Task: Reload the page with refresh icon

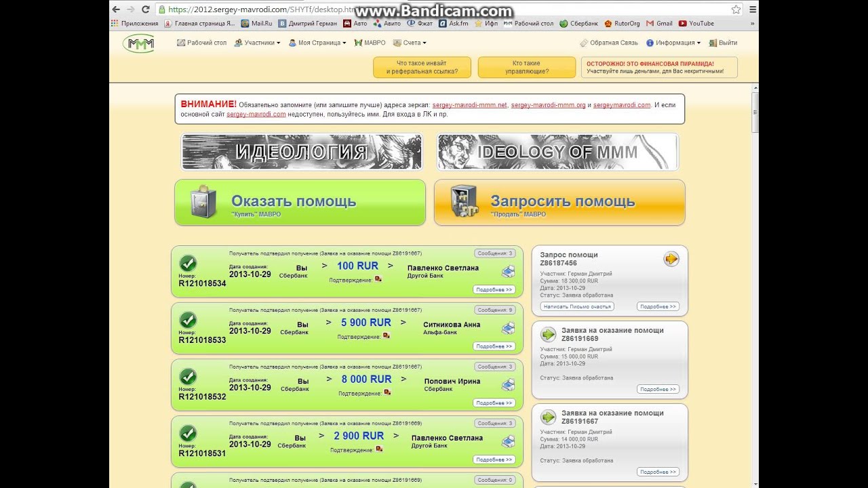Action: coord(146,9)
